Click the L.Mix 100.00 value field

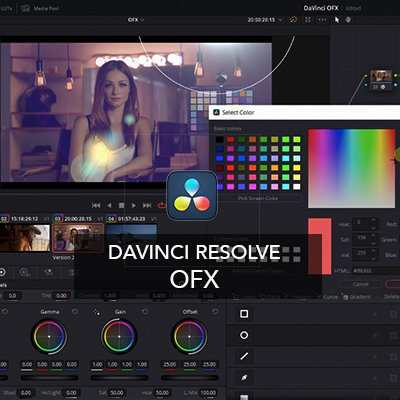pyautogui.click(x=208, y=393)
